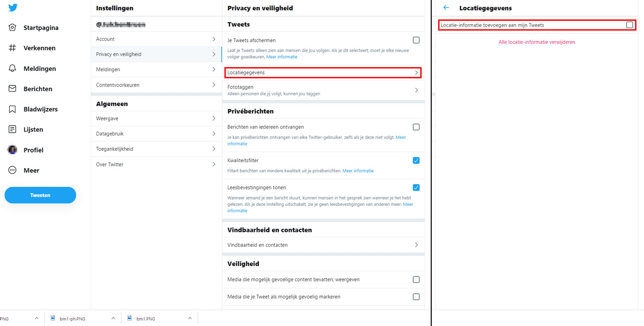This screenshot has width=644, height=326.
Task: Enable 'Je Tweets afschermen' checkbox
Action: pyautogui.click(x=416, y=40)
